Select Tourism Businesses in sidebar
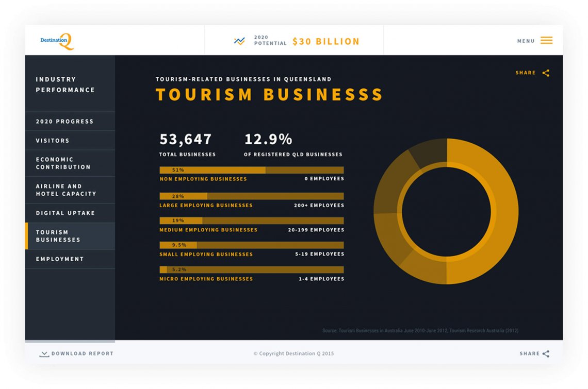This screenshot has width=588, height=389. tap(70, 236)
